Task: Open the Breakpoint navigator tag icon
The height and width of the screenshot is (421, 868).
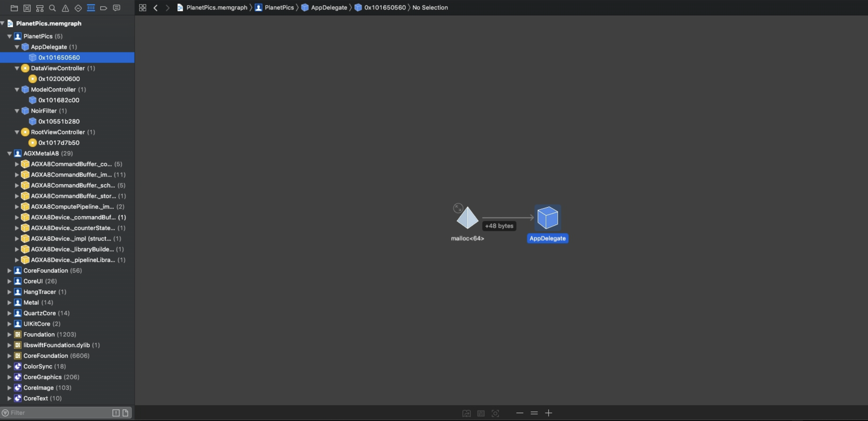Action: [x=103, y=8]
